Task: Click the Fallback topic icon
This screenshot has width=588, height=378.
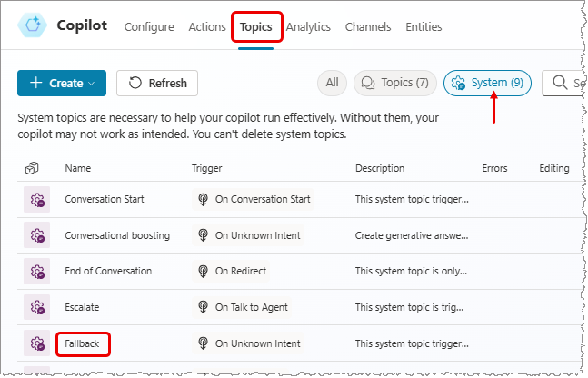Action: [x=37, y=343]
